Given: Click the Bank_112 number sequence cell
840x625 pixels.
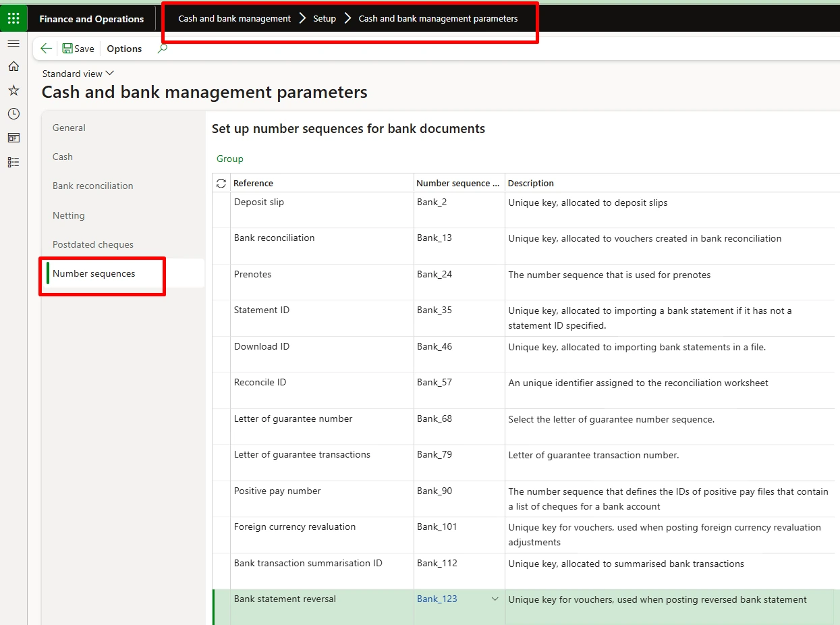Looking at the screenshot, I should coord(459,571).
